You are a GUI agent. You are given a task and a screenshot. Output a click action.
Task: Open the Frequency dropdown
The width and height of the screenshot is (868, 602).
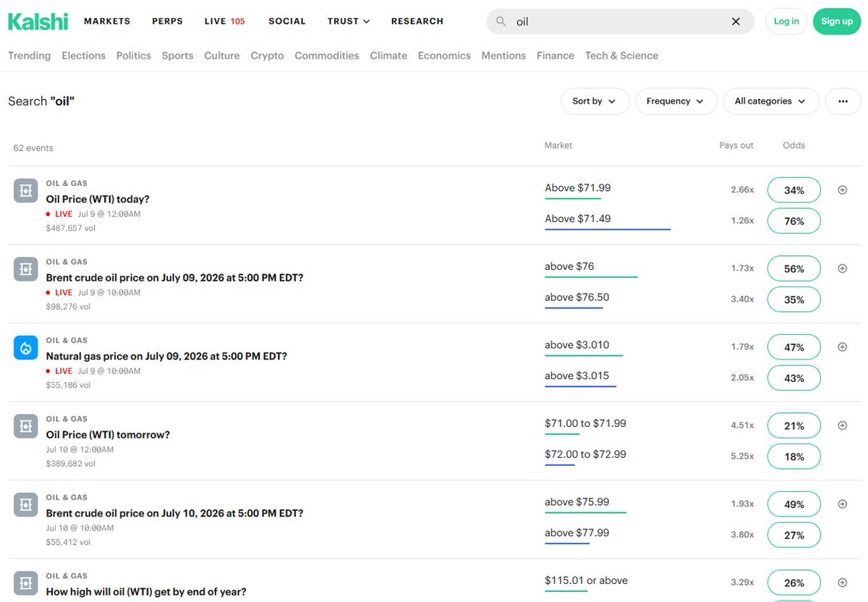point(676,101)
